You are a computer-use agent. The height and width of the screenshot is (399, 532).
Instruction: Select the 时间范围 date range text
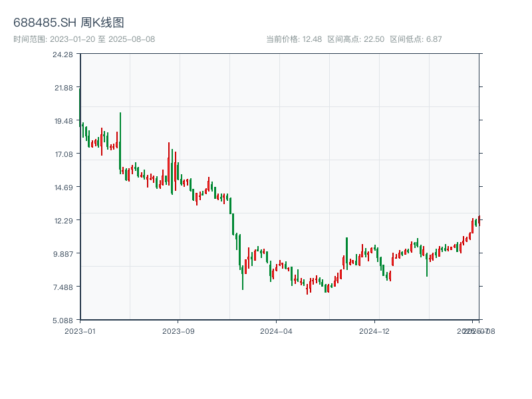pyautogui.click(x=84, y=39)
